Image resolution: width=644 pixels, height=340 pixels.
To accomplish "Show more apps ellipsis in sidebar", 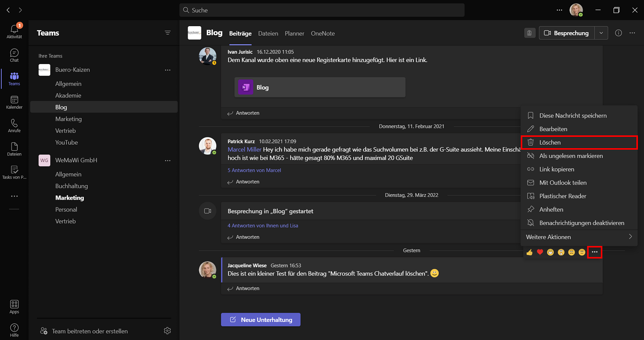I will pyautogui.click(x=14, y=196).
